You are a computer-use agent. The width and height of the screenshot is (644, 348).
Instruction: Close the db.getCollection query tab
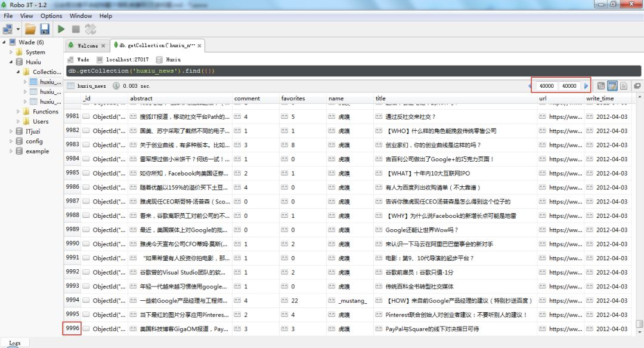click(199, 45)
